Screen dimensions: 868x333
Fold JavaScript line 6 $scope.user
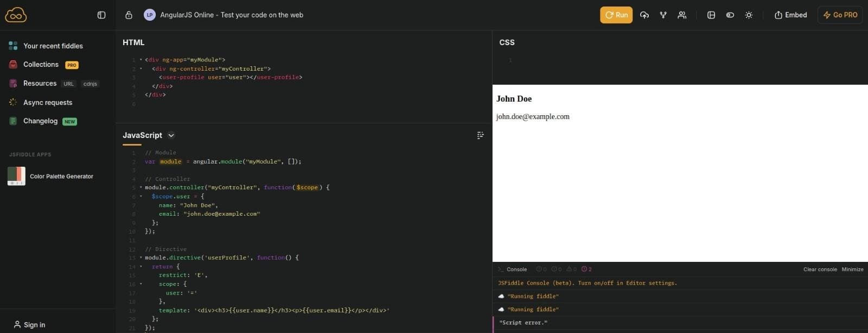pos(141,197)
